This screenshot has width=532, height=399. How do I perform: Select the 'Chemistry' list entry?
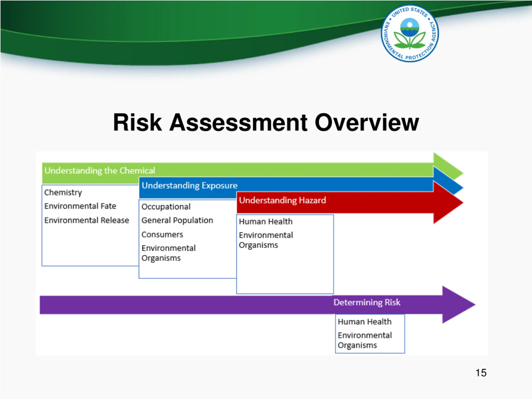(63, 192)
